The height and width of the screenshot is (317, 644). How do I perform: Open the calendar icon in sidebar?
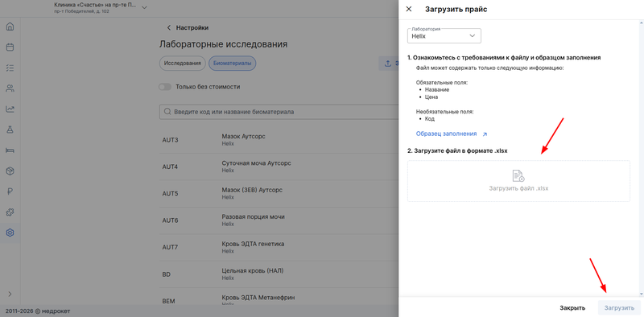point(10,47)
